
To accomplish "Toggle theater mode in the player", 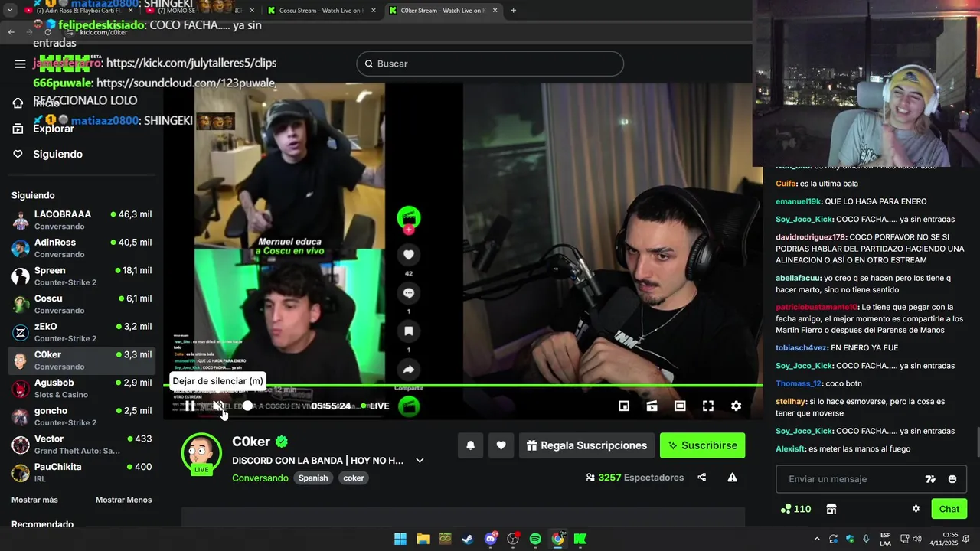I will click(680, 406).
